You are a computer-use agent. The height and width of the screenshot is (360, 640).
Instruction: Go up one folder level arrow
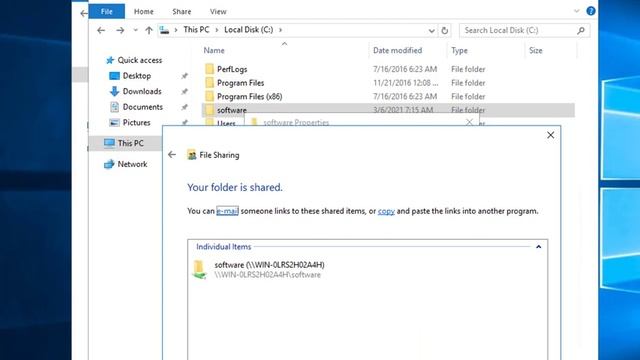click(149, 30)
